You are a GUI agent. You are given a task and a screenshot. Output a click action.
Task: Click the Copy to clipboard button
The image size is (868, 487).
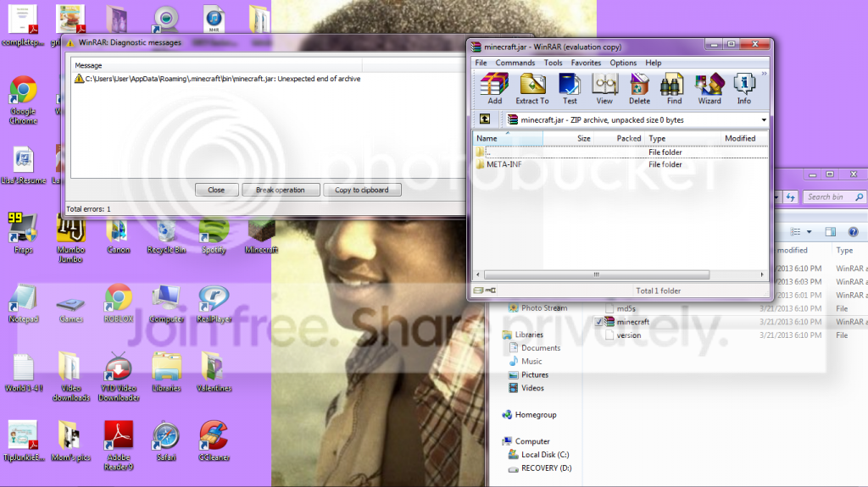(x=361, y=190)
